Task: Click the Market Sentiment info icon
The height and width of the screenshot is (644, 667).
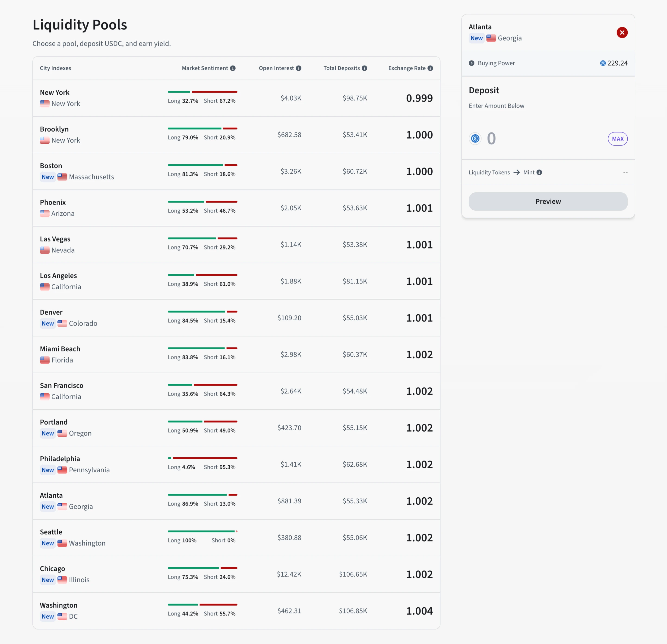Action: click(233, 68)
